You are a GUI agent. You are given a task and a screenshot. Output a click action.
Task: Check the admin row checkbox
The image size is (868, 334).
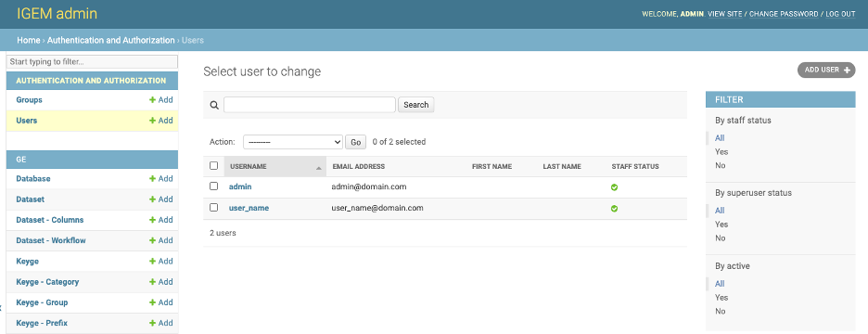point(213,186)
